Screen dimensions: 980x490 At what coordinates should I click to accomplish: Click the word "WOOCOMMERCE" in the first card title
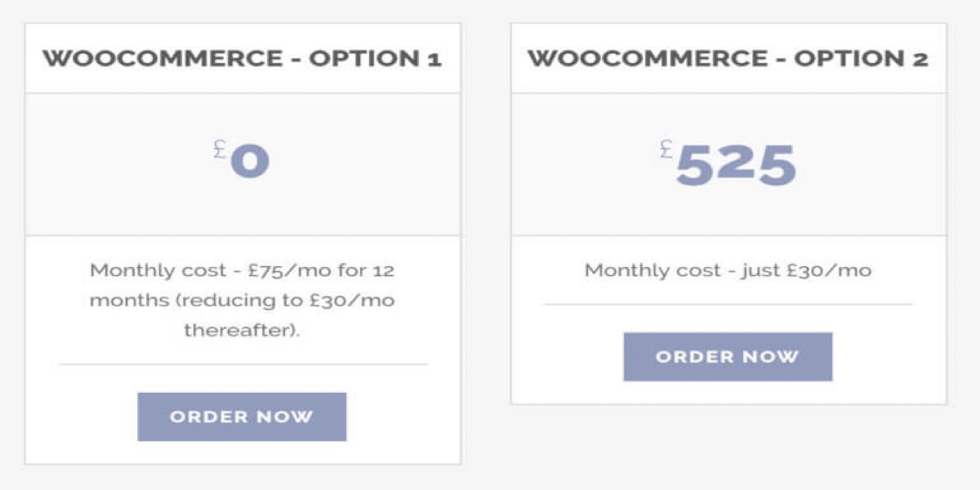click(163, 59)
